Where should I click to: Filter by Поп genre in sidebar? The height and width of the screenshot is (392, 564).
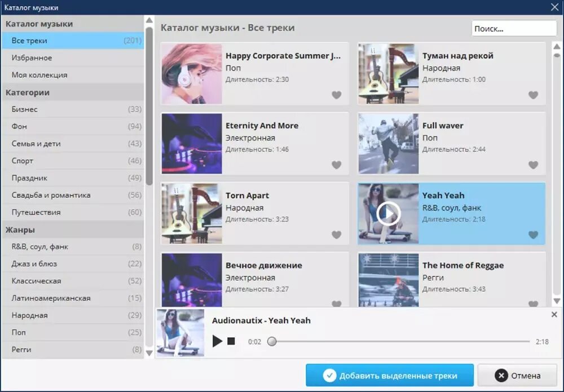(73, 332)
